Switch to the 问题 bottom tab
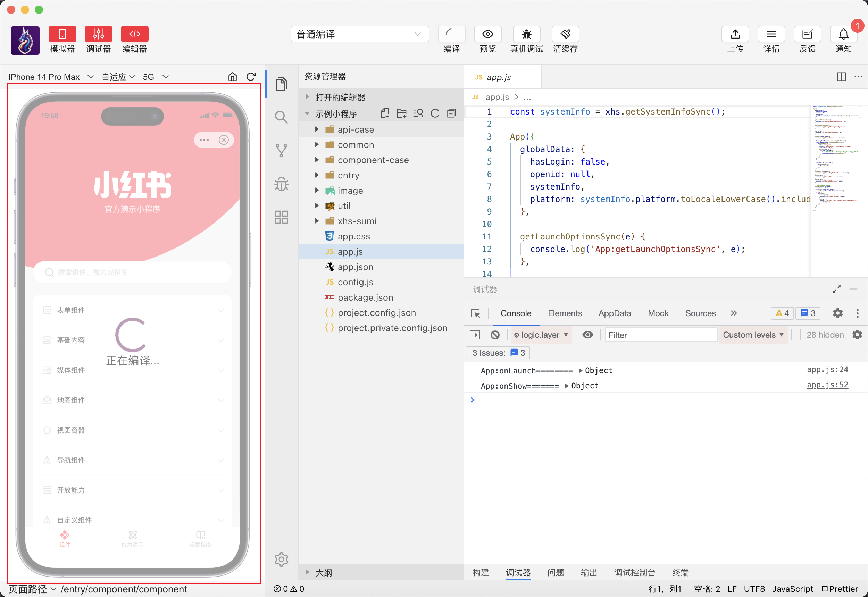 tap(555, 572)
